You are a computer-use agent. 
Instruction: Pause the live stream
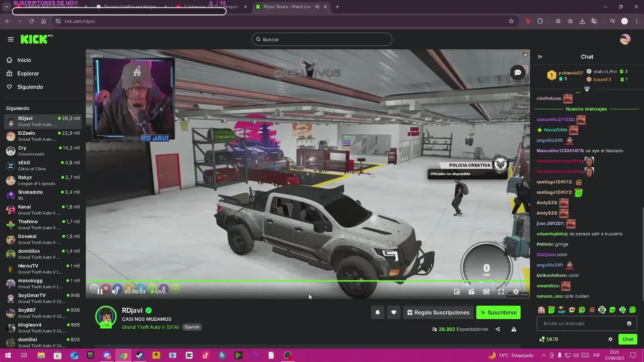point(100,291)
